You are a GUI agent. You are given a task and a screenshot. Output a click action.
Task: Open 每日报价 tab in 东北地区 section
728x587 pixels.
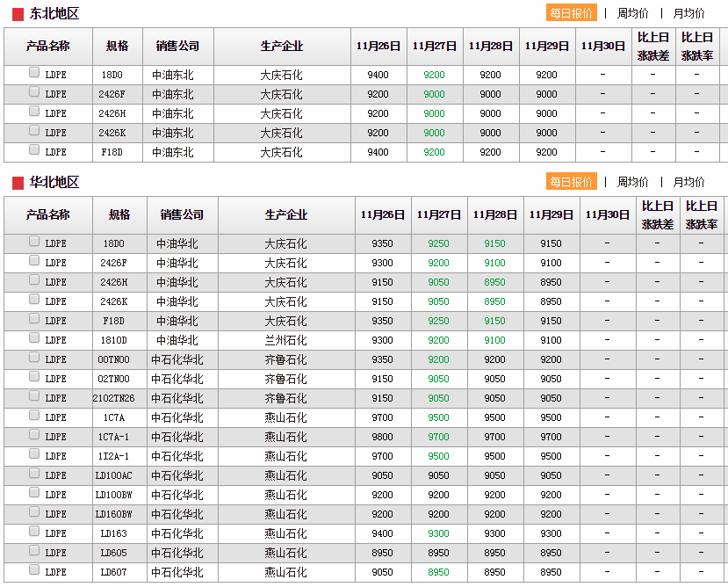coord(572,13)
